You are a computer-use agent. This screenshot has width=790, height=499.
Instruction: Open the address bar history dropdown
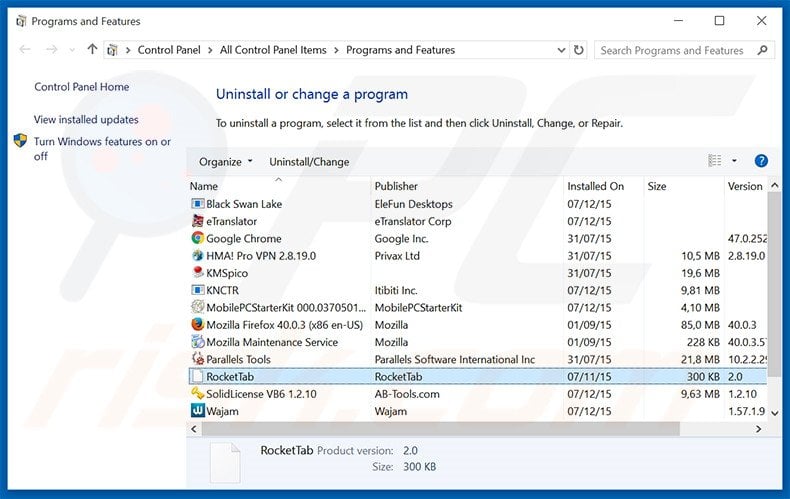tap(561, 50)
